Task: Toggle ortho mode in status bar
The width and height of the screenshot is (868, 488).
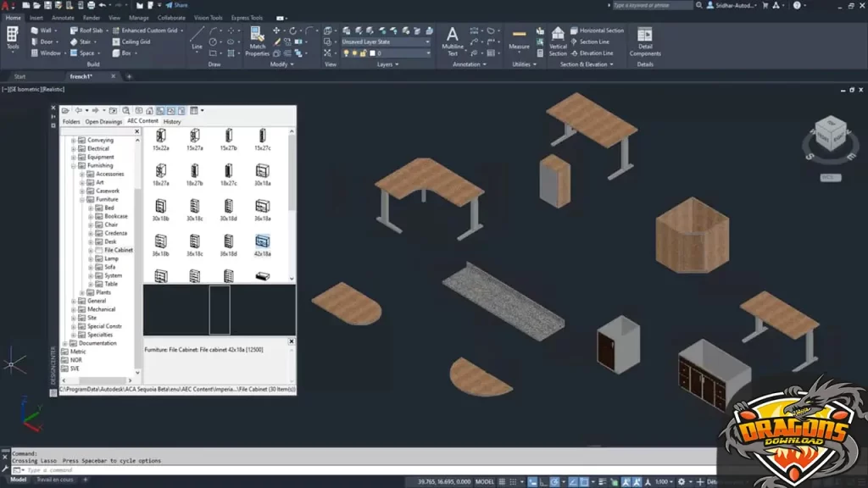Action: point(543,482)
